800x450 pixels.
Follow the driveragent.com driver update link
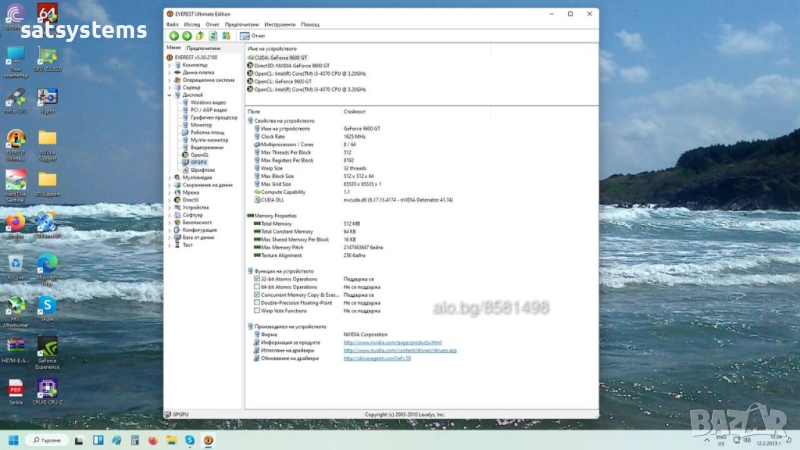pos(377,358)
